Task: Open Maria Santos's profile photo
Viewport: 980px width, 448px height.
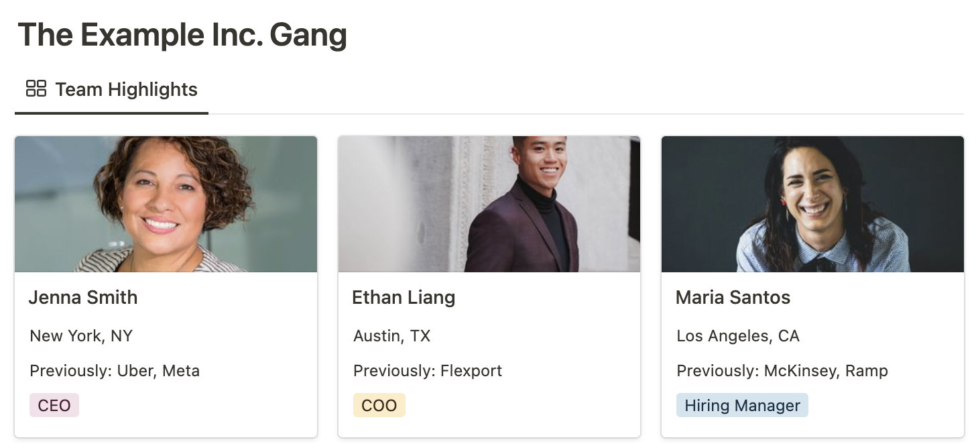Action: click(x=812, y=204)
